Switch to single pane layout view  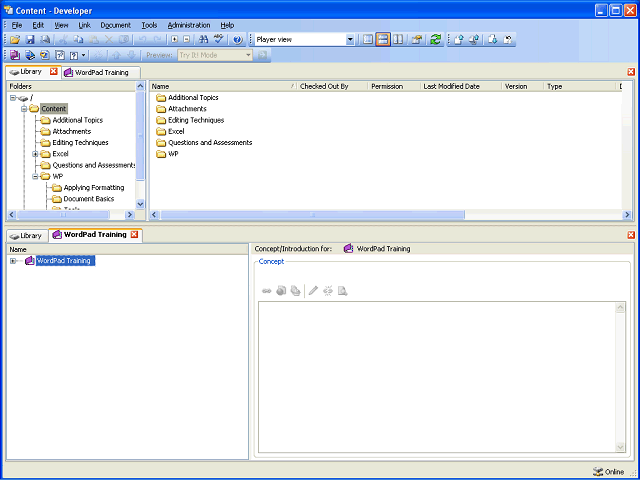368,40
